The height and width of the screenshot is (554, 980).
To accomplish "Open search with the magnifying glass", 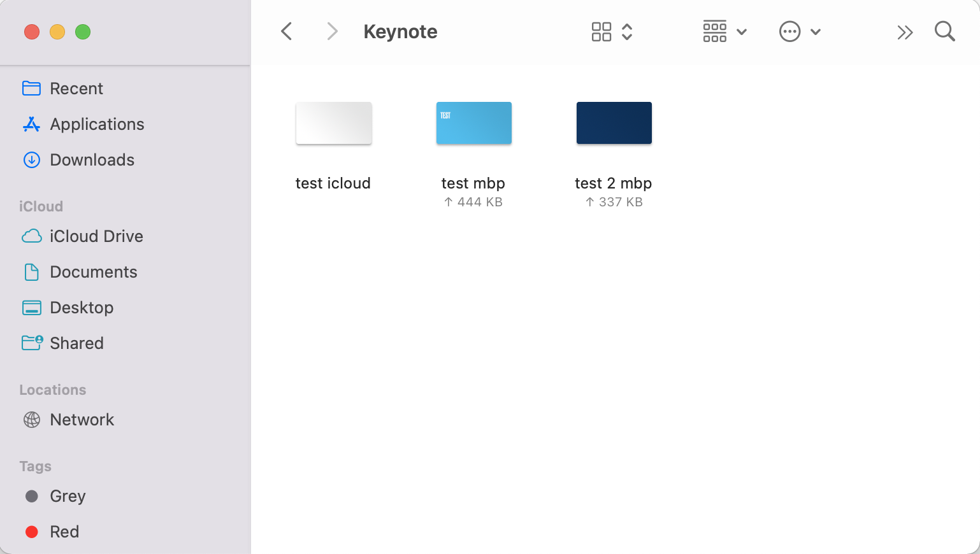I will tap(944, 31).
